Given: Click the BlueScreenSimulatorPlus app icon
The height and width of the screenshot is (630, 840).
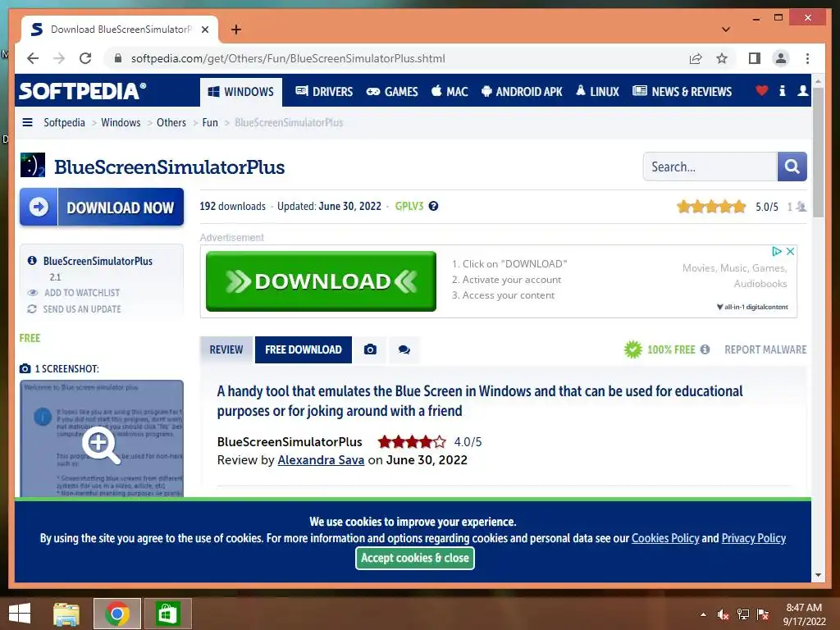Looking at the screenshot, I should point(33,165).
